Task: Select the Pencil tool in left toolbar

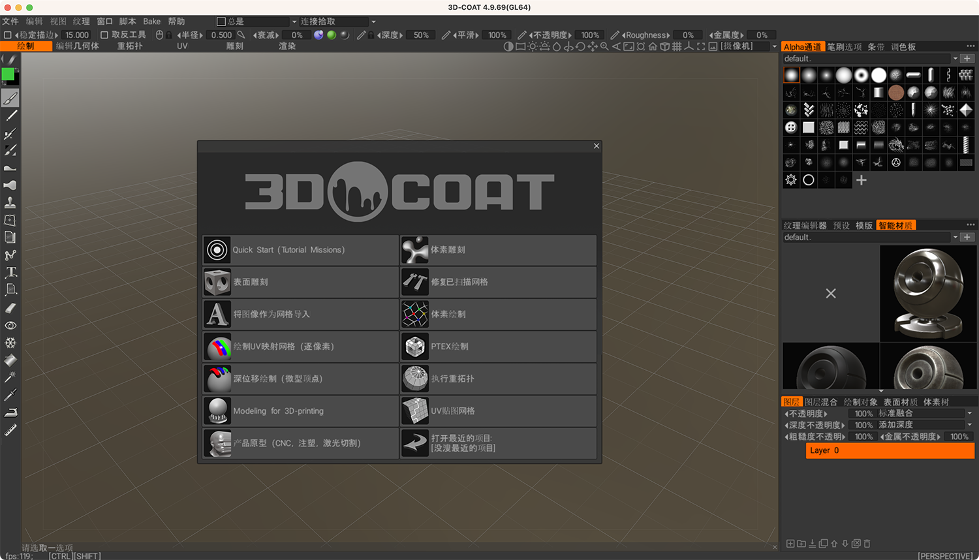Action: [x=10, y=116]
